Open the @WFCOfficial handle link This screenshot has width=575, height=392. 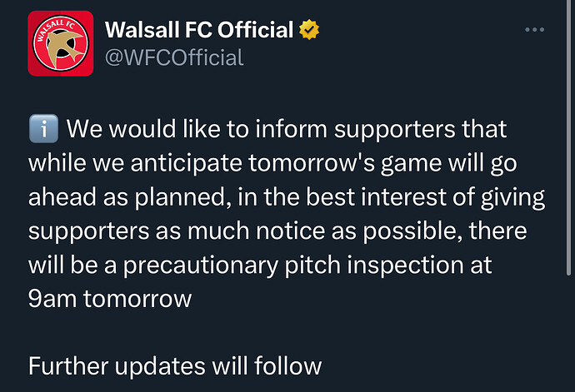coord(174,58)
